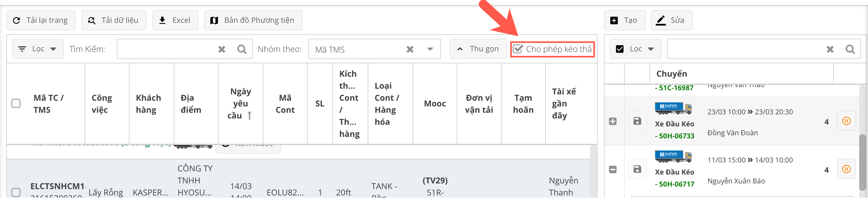Click the Tải dữ liệu sync button

[114, 20]
